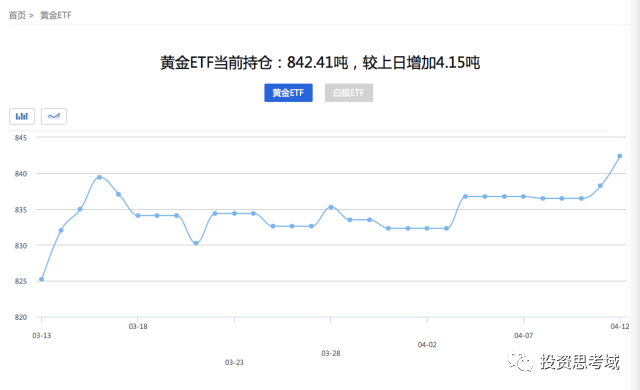
Task: Click the 03-13 first data point
Action: tap(42, 279)
